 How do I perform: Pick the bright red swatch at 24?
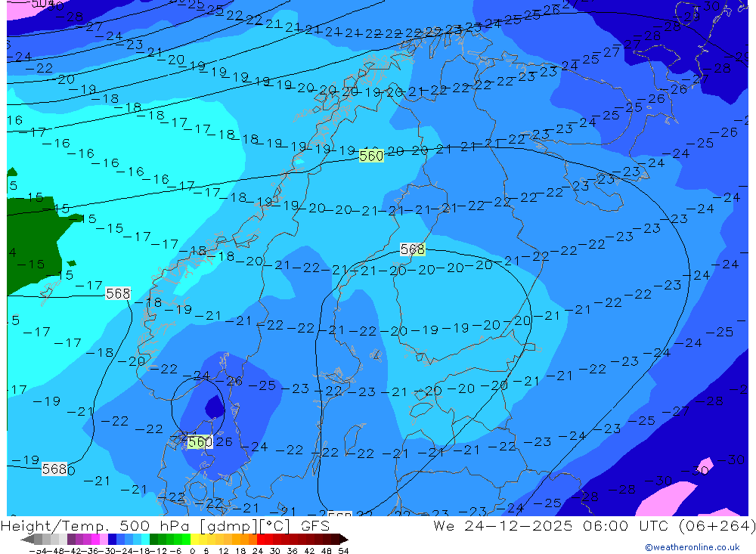point(261,539)
